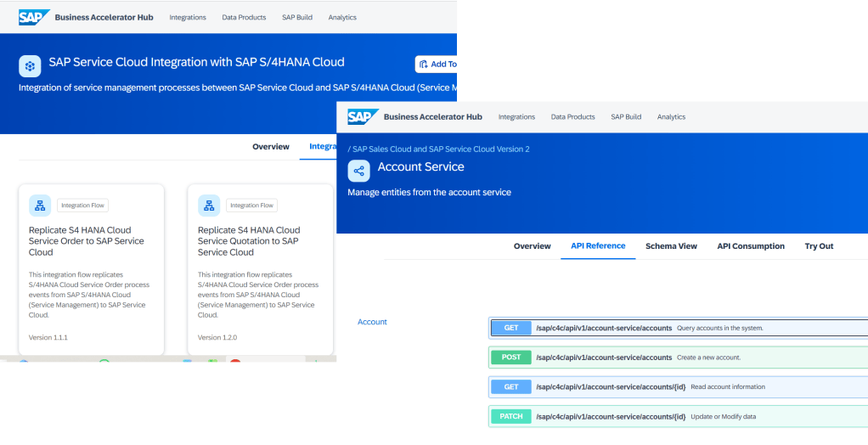Viewport: 868px width, 445px height.
Task: Switch to the Try Out tab
Action: [x=819, y=246]
